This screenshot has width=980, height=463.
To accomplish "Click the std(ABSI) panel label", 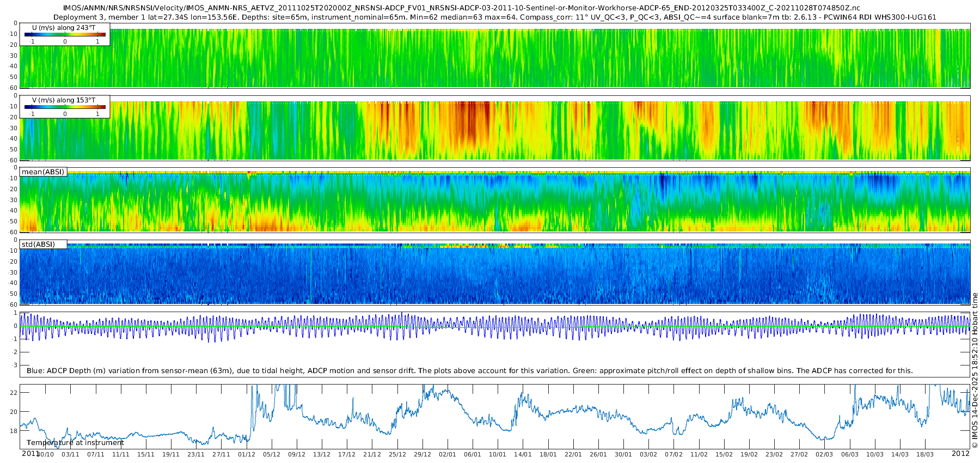I will tap(38, 245).
